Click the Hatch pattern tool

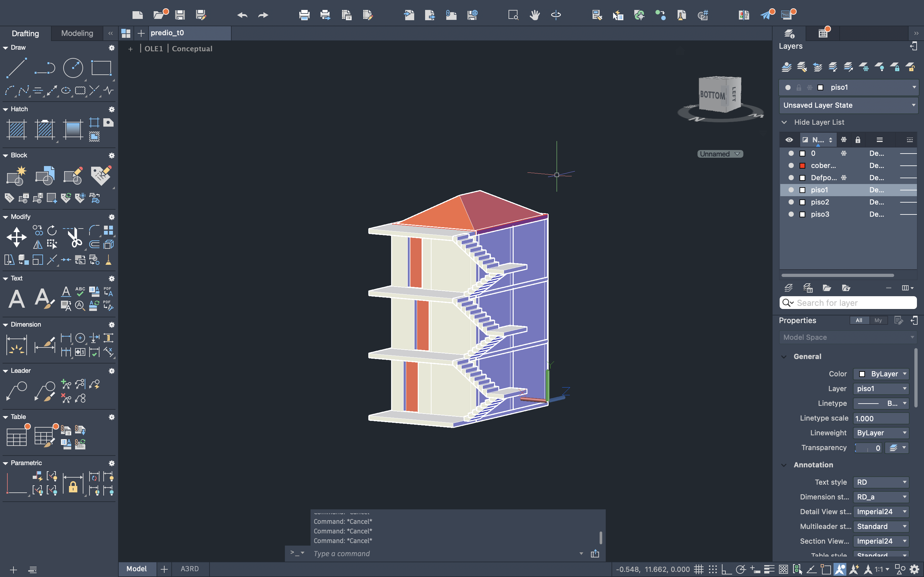pyautogui.click(x=16, y=130)
